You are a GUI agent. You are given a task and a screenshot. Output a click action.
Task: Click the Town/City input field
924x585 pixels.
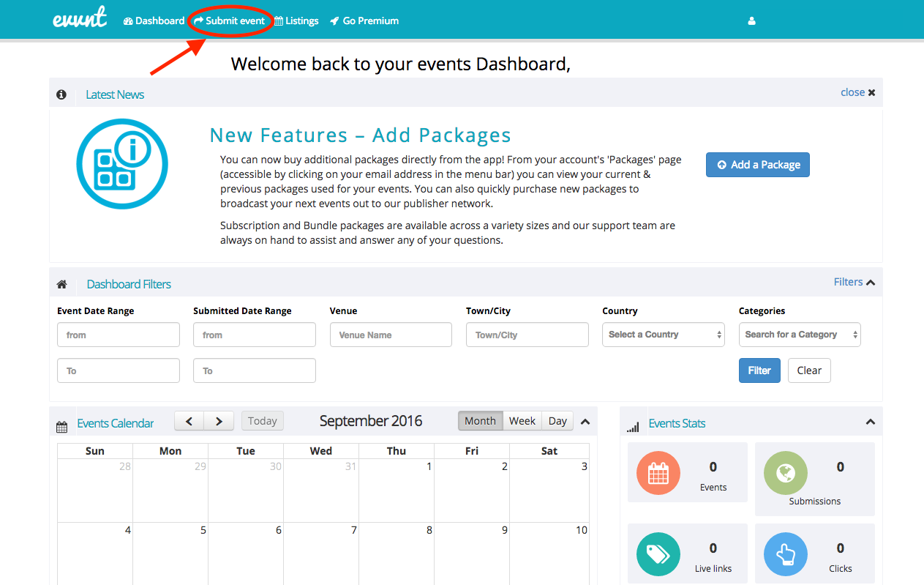(527, 335)
